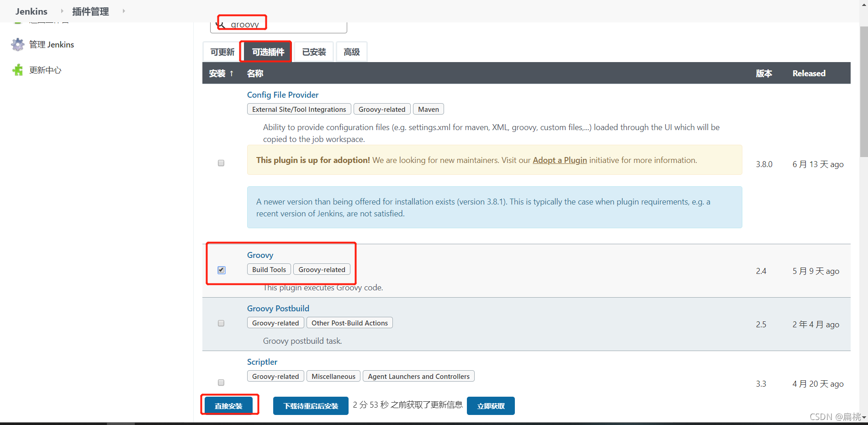Open the 插件管理 breadcrumb
The image size is (868, 425).
[90, 11]
